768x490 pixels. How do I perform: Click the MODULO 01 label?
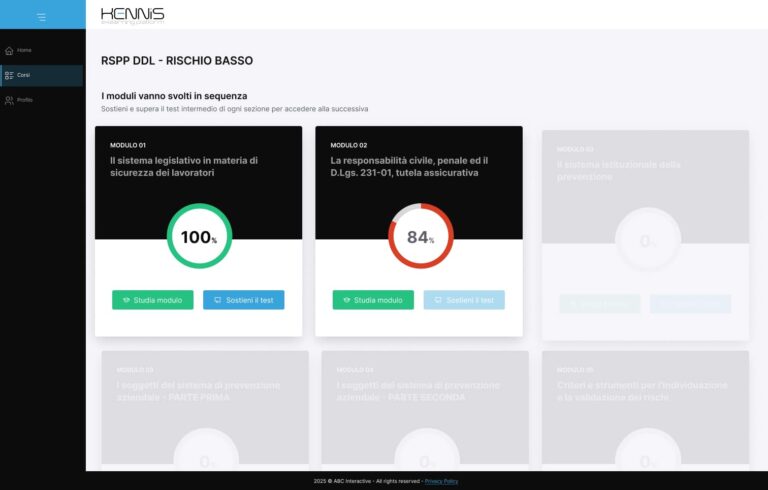127,145
